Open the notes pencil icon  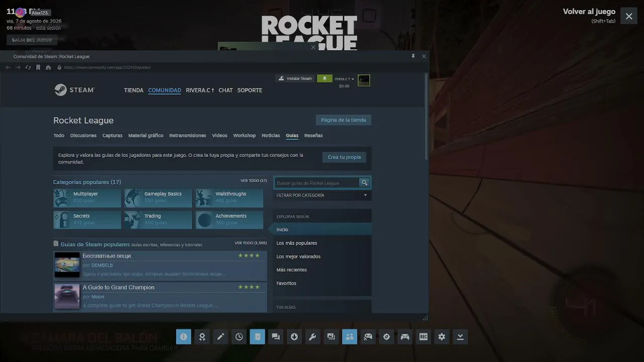click(x=220, y=337)
